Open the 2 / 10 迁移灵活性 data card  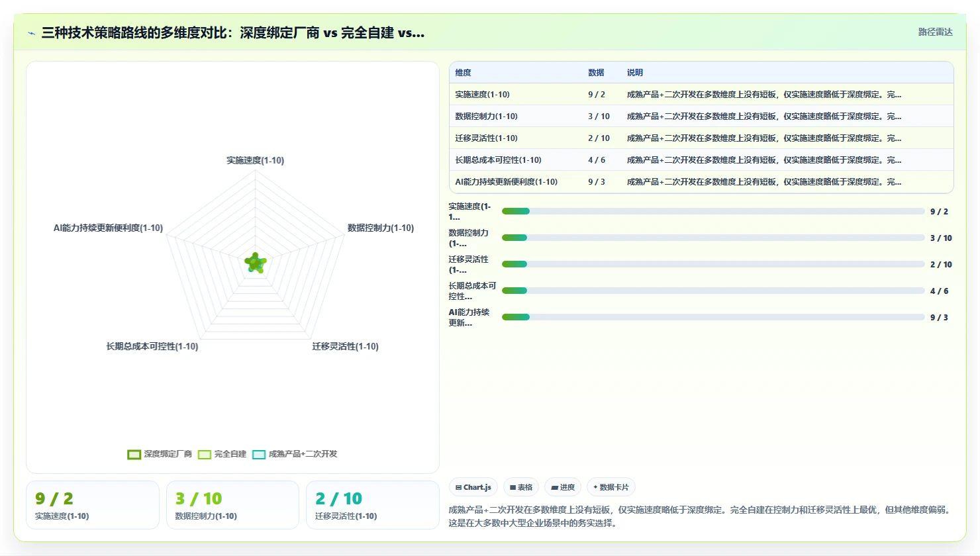(373, 505)
